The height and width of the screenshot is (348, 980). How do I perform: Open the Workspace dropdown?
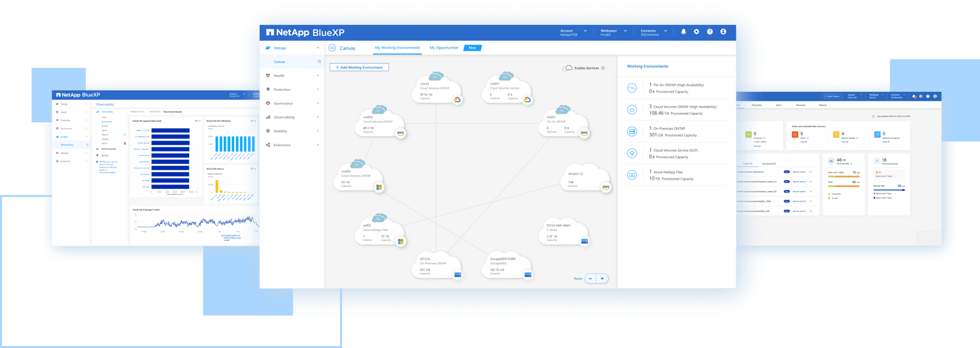(613, 32)
